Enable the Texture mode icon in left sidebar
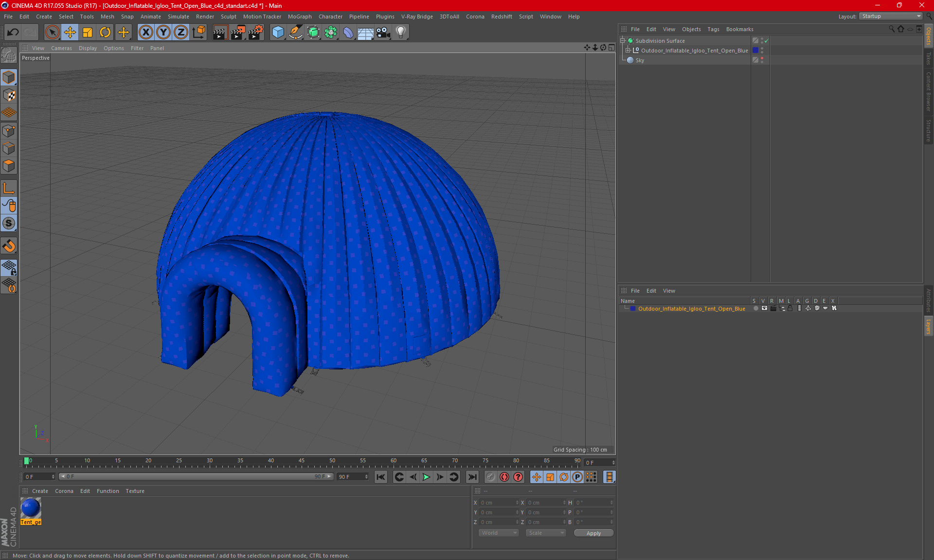This screenshot has width=934, height=560. (9, 95)
